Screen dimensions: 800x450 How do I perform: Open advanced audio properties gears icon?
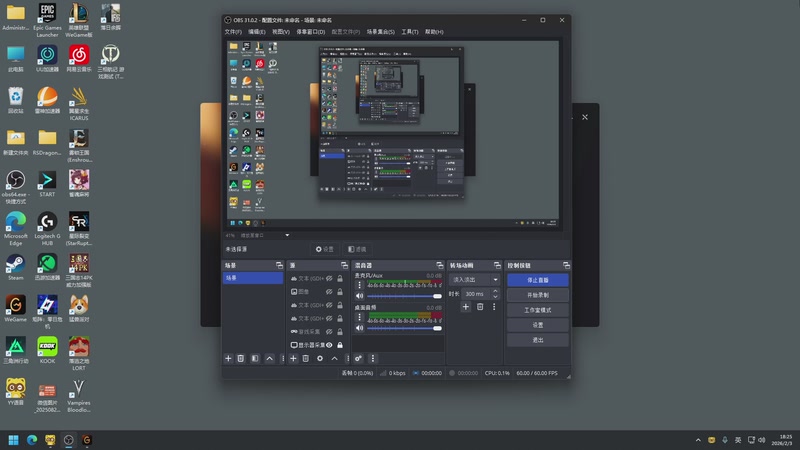point(358,359)
